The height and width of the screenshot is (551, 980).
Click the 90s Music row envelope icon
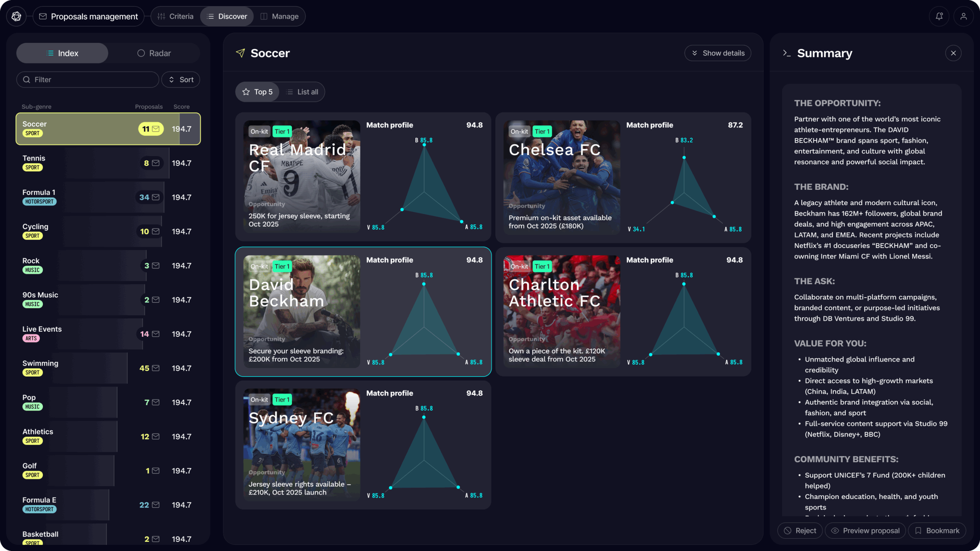(156, 300)
